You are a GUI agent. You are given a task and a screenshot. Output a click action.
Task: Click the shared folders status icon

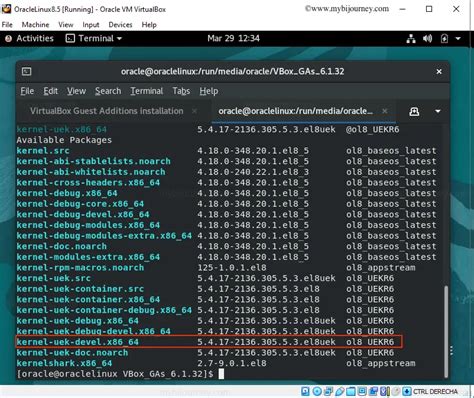[x=351, y=391]
